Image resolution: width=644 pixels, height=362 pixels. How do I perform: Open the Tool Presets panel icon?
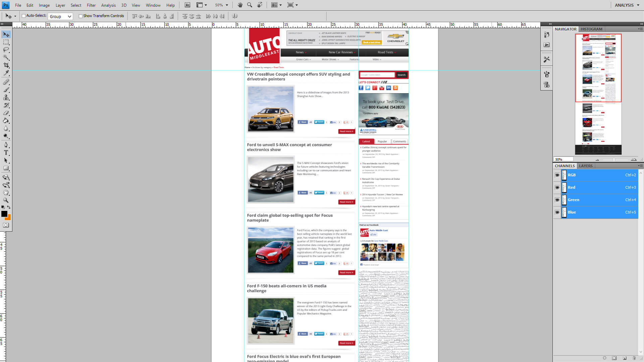[547, 59]
